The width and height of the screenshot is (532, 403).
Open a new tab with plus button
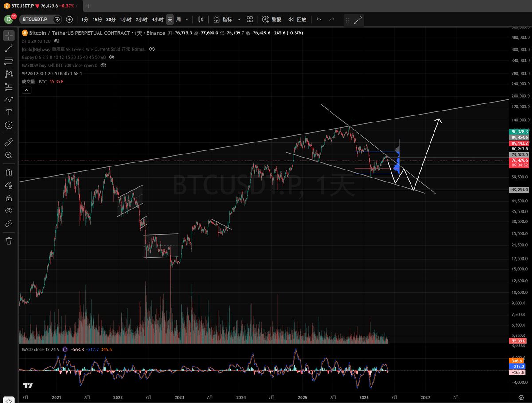(89, 6)
